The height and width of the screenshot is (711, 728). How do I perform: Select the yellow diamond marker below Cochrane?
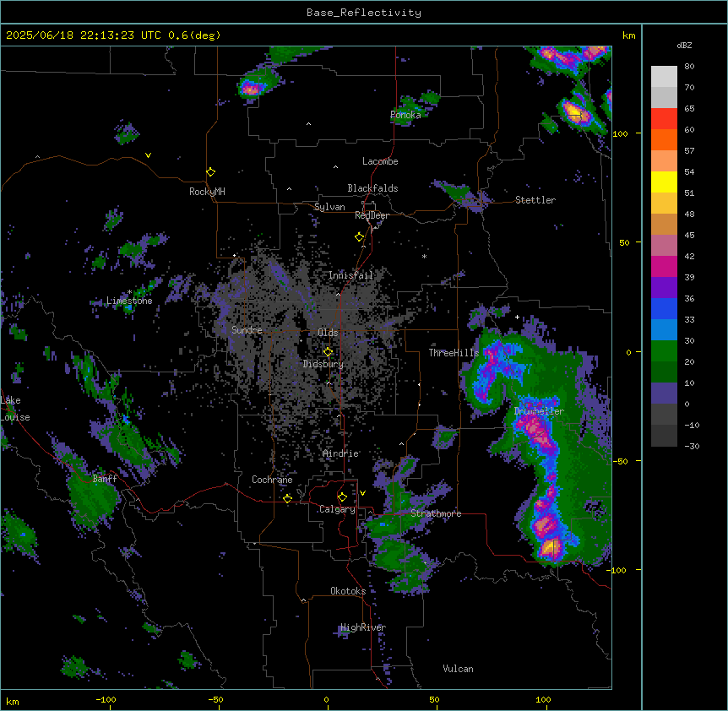pyautogui.click(x=287, y=498)
